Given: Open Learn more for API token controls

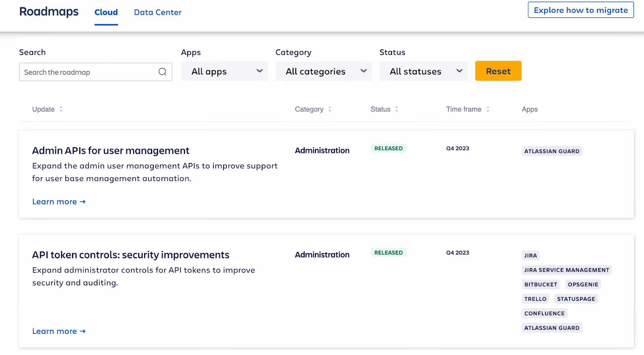Looking at the screenshot, I should pyautogui.click(x=59, y=331).
